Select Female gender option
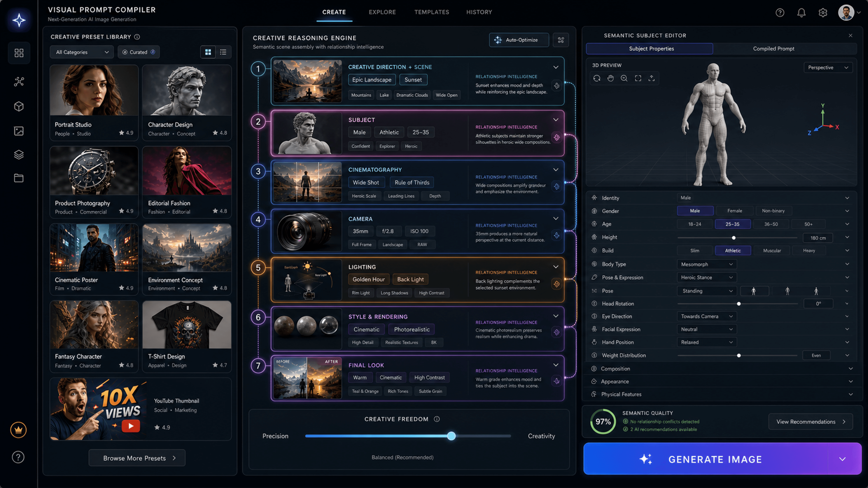 coord(735,211)
